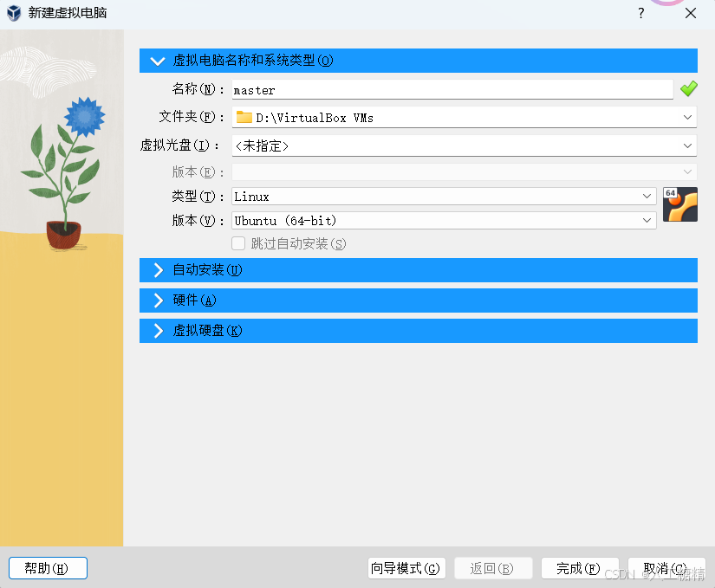
Task: Close the 新建虚拟电脑 dialog
Action: 691,13
